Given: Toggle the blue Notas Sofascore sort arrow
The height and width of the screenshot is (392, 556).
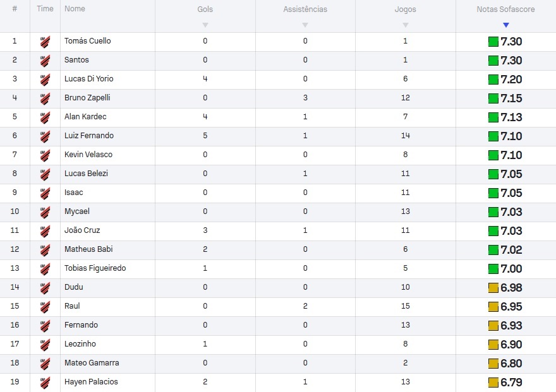Looking at the screenshot, I should click(x=505, y=25).
